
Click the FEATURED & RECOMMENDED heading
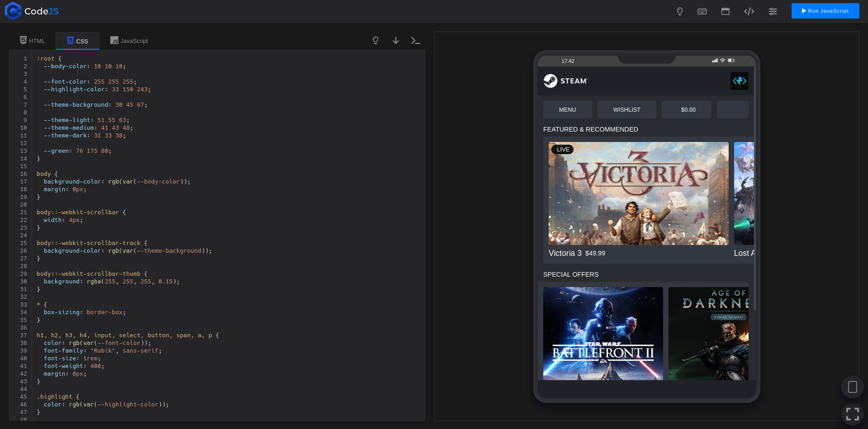[x=590, y=129]
